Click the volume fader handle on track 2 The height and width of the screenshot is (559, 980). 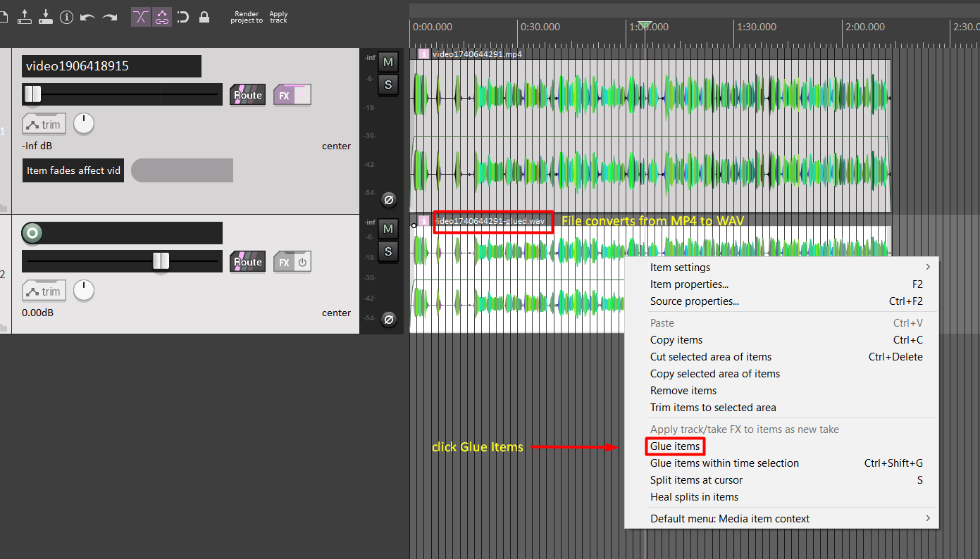click(161, 261)
